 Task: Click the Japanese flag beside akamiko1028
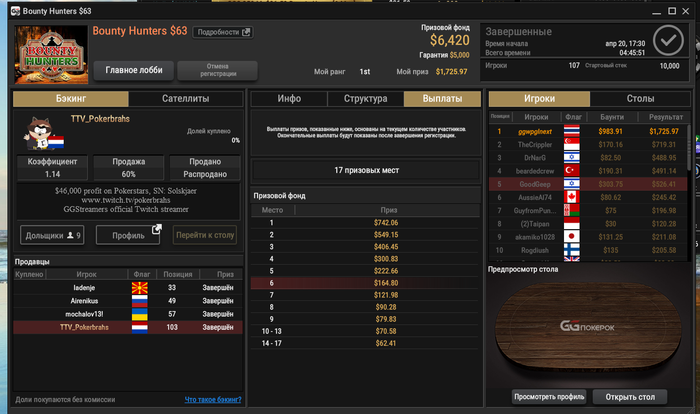(572, 237)
